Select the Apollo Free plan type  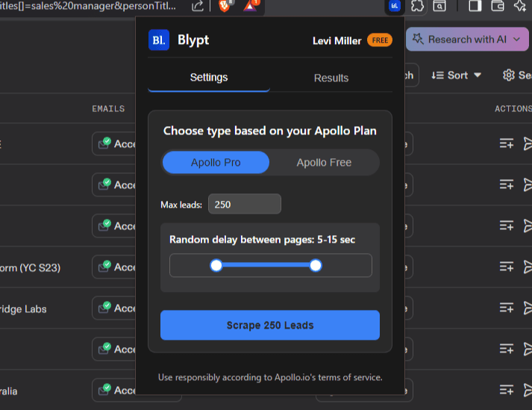[x=324, y=162]
